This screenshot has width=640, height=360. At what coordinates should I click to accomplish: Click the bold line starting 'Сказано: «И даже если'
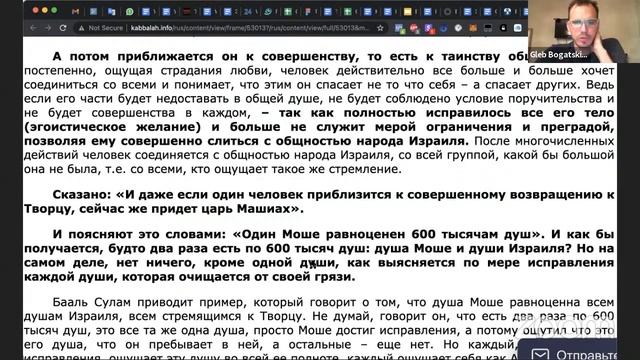point(333,195)
